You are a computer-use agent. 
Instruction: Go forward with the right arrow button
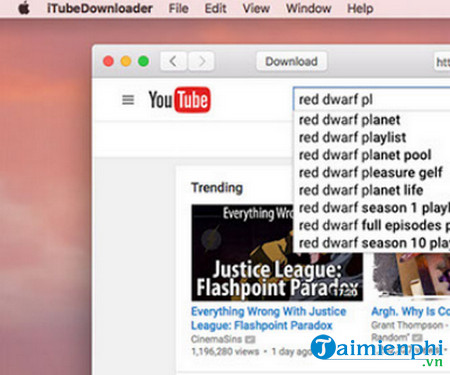point(201,61)
